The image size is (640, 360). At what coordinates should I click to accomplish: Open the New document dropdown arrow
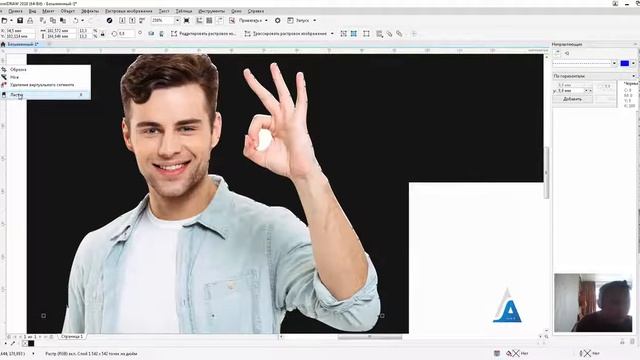click(x=11, y=20)
